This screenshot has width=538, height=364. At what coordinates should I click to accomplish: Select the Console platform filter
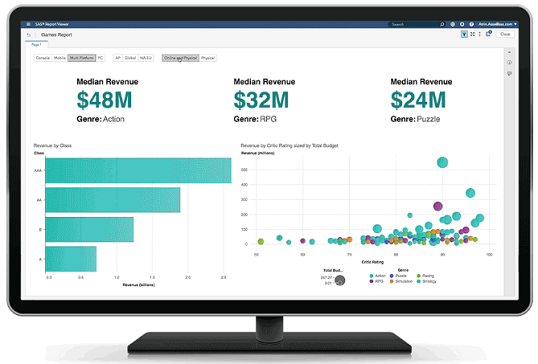coord(43,58)
